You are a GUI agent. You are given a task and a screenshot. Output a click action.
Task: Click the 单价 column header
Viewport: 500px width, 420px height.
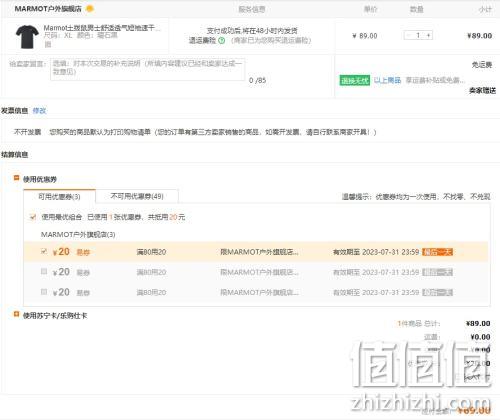pos(370,9)
